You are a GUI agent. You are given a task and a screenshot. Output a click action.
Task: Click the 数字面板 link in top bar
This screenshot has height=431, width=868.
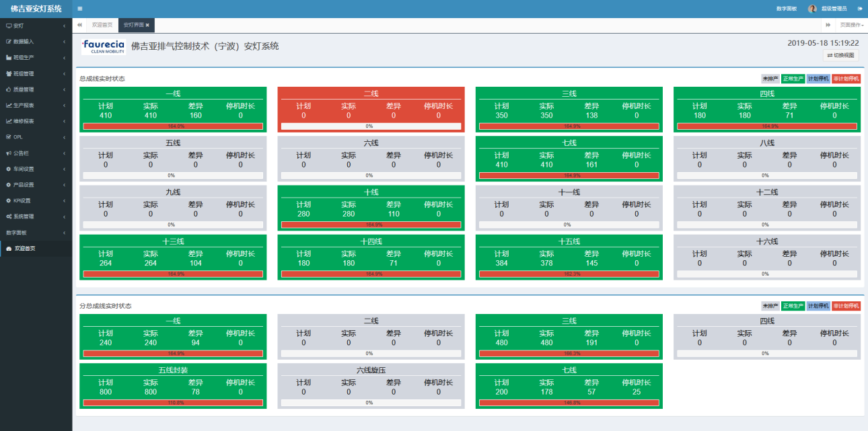pos(786,9)
